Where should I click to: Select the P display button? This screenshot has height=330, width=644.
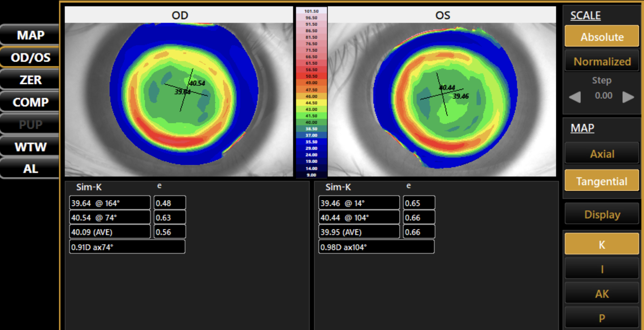tap(602, 317)
